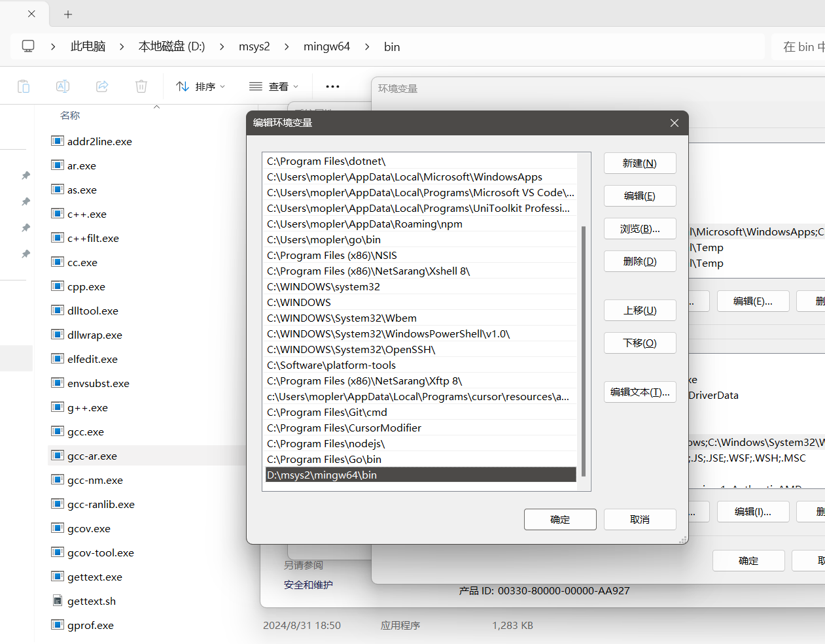Click the 名称 column header
This screenshot has width=825, height=644.
point(70,115)
